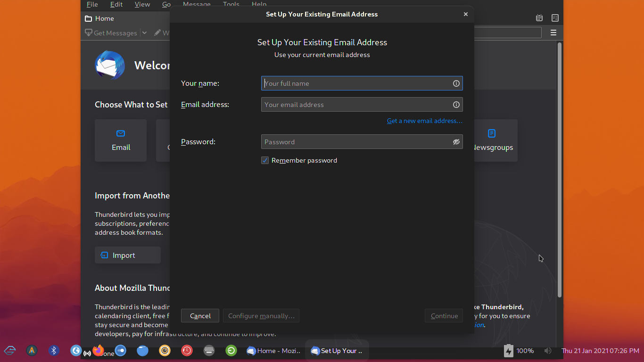The width and height of the screenshot is (644, 362).
Task: Click the Bluetooth icon in the taskbar
Action: pyautogui.click(x=54, y=351)
